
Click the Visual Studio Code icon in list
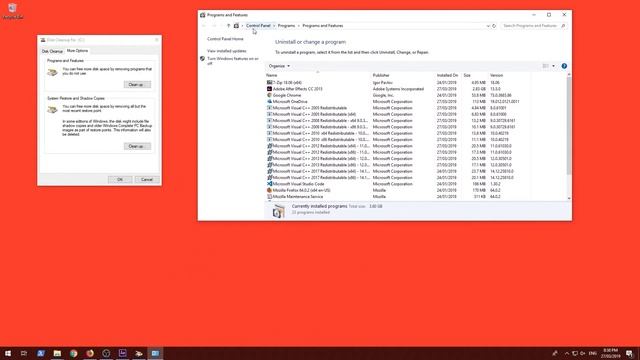coord(269,184)
